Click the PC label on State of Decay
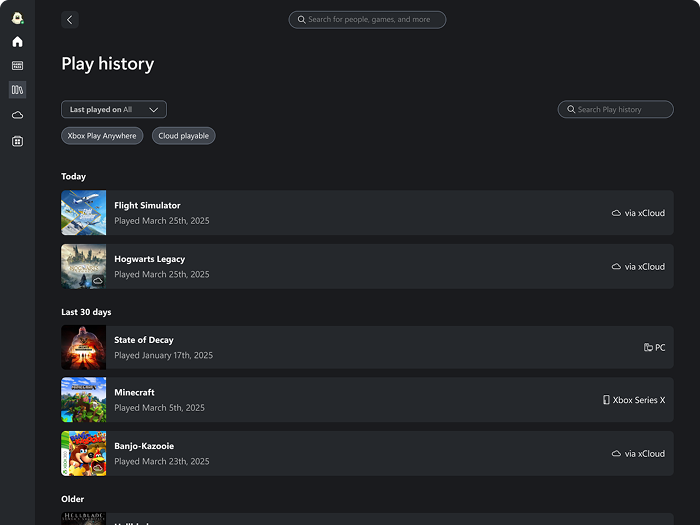700x525 pixels. click(x=660, y=347)
